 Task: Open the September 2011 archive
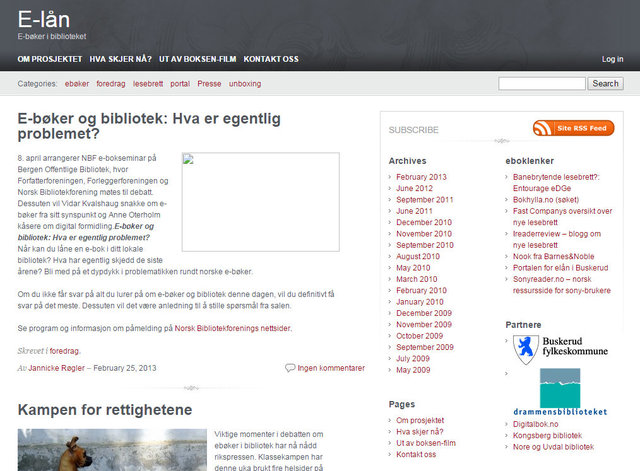pos(424,200)
